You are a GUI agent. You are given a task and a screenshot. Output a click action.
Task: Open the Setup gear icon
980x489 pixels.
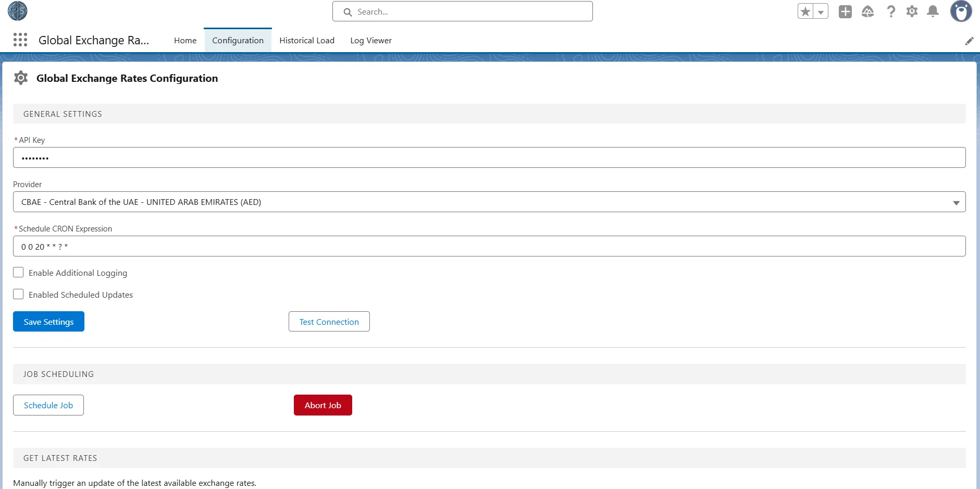(912, 11)
